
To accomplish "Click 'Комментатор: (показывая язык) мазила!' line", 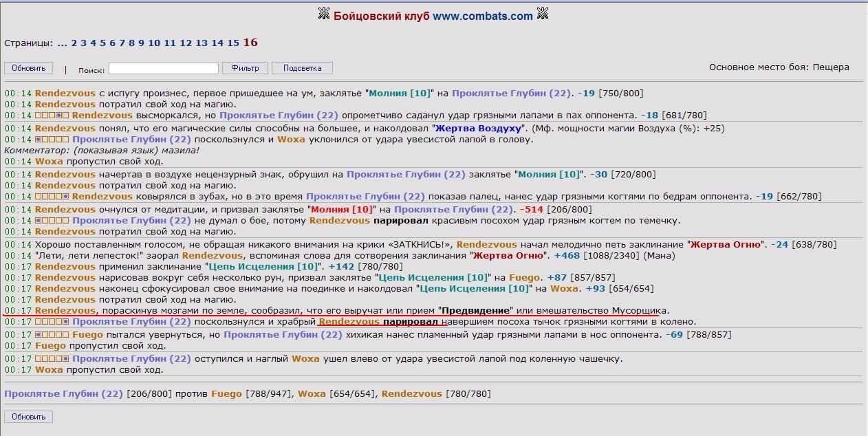I will tap(102, 150).
